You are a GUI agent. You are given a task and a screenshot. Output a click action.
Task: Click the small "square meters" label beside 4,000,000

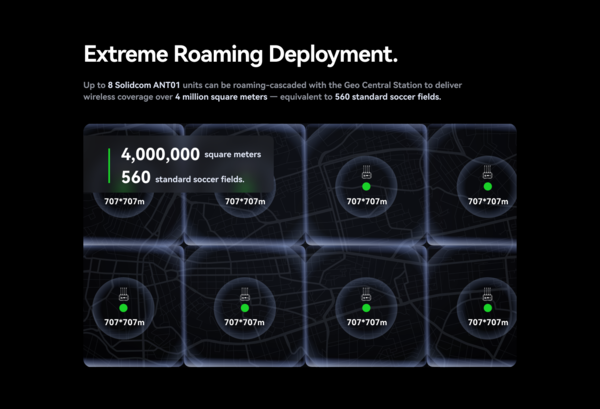[x=233, y=155]
